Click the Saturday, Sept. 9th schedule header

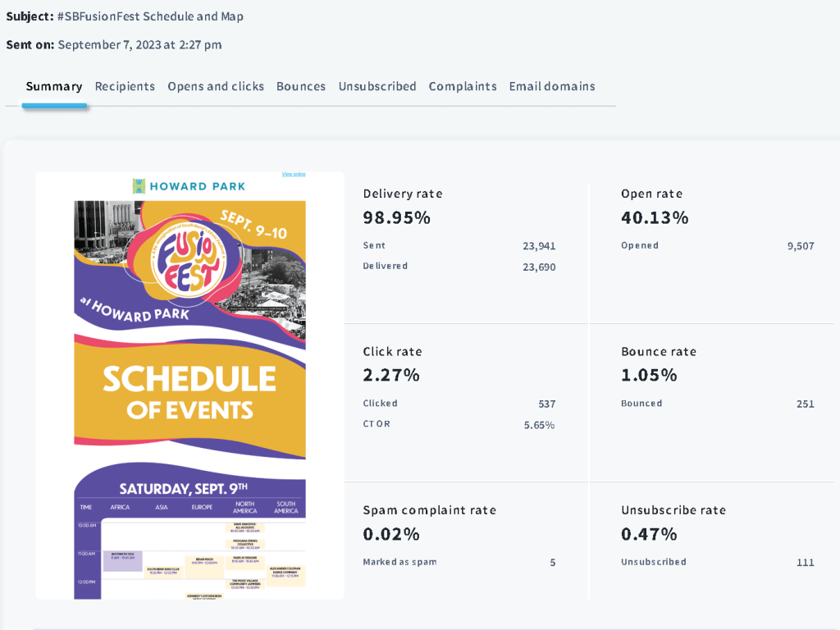189,489
